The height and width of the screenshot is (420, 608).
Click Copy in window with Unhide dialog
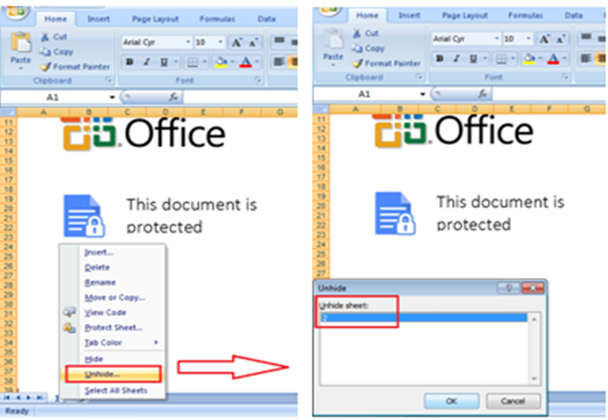368,48
